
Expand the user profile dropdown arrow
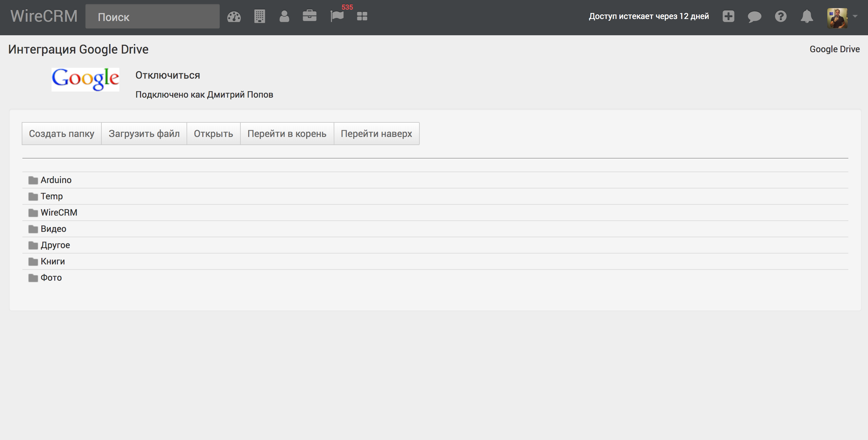[x=855, y=16]
